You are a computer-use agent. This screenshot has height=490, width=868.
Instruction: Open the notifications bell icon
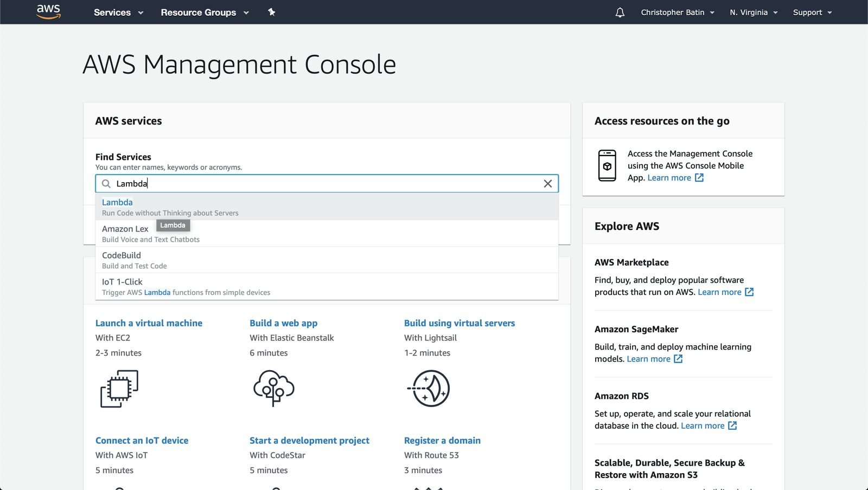pos(620,12)
